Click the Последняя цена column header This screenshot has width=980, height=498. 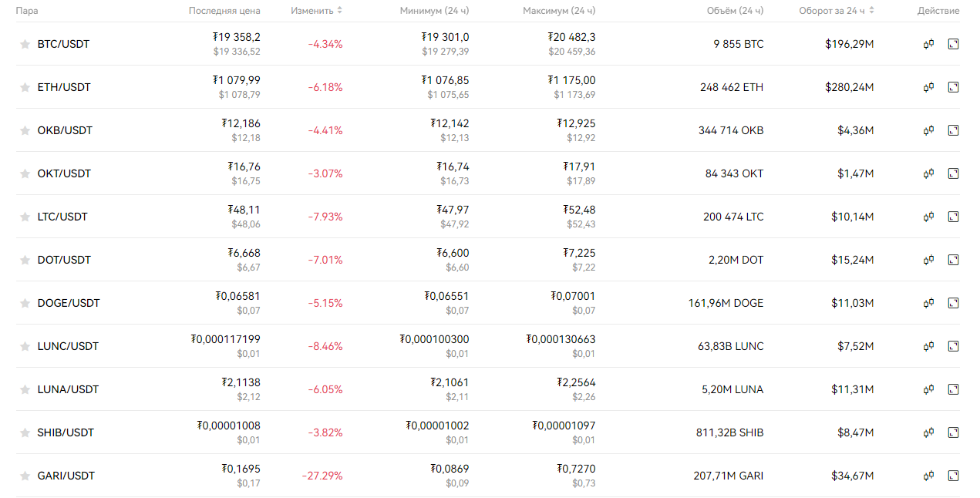point(224,11)
